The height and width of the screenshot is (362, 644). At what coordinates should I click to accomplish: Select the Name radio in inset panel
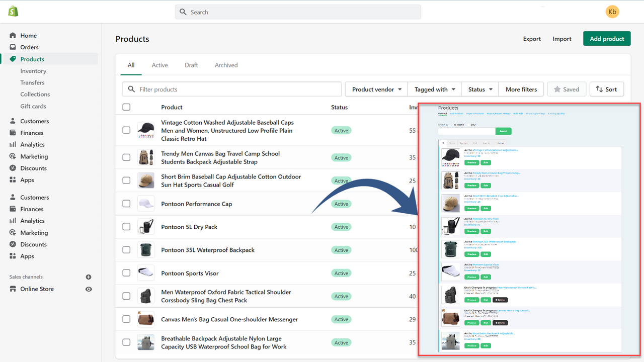(x=455, y=124)
